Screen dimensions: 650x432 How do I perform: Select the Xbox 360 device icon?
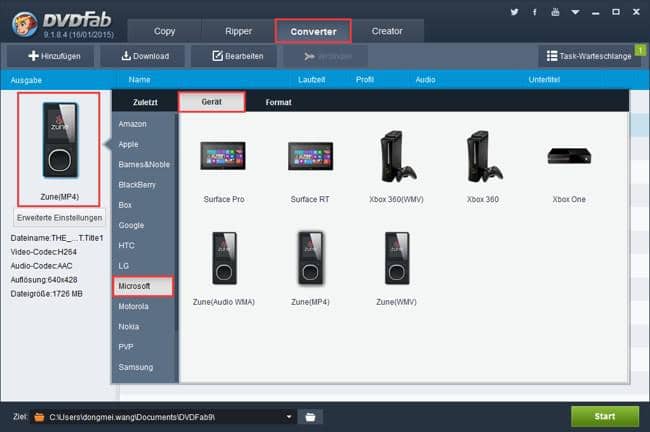pos(483,157)
